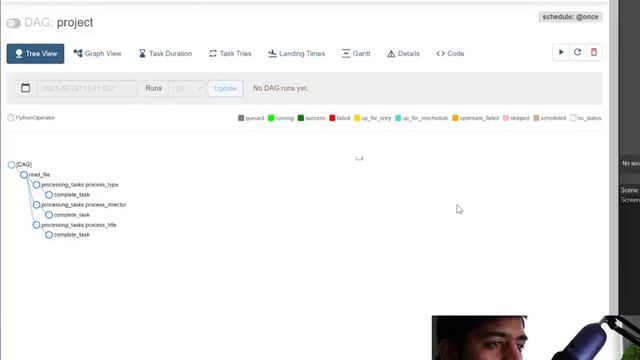
Task: Click the no_status white swatch
Action: 573,118
